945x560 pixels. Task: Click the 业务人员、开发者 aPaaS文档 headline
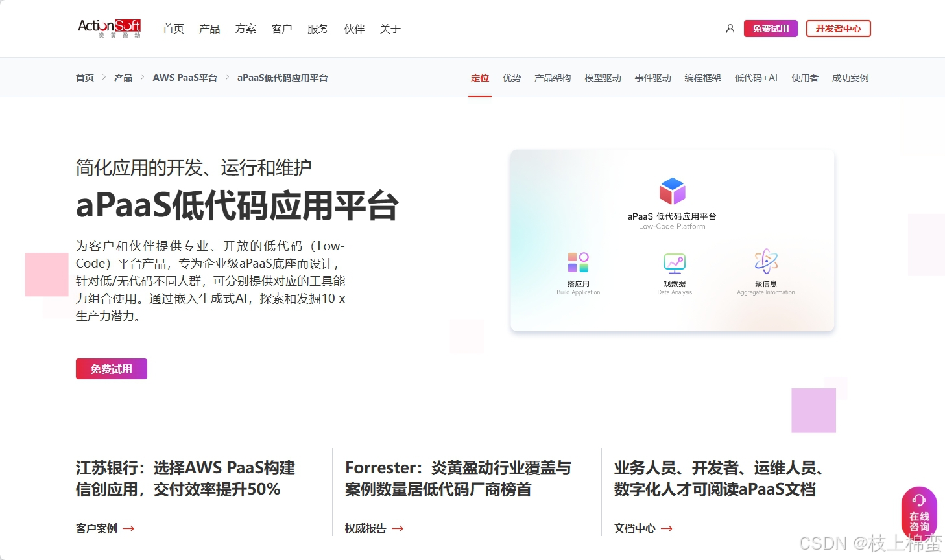point(719,478)
